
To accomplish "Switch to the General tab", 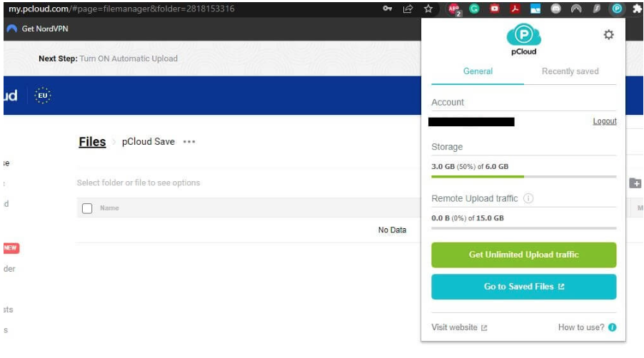I will click(478, 71).
